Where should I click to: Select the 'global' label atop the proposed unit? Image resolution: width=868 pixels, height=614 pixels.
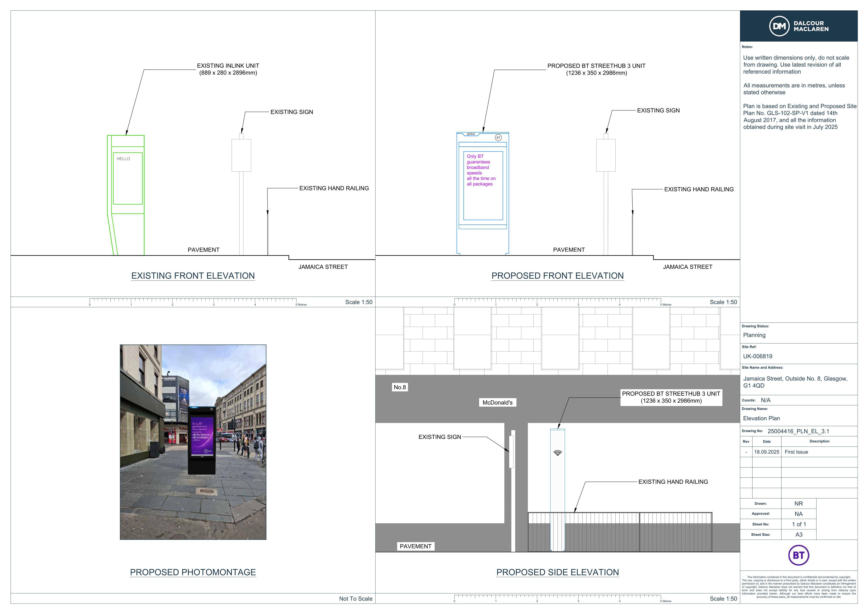pyautogui.click(x=471, y=134)
